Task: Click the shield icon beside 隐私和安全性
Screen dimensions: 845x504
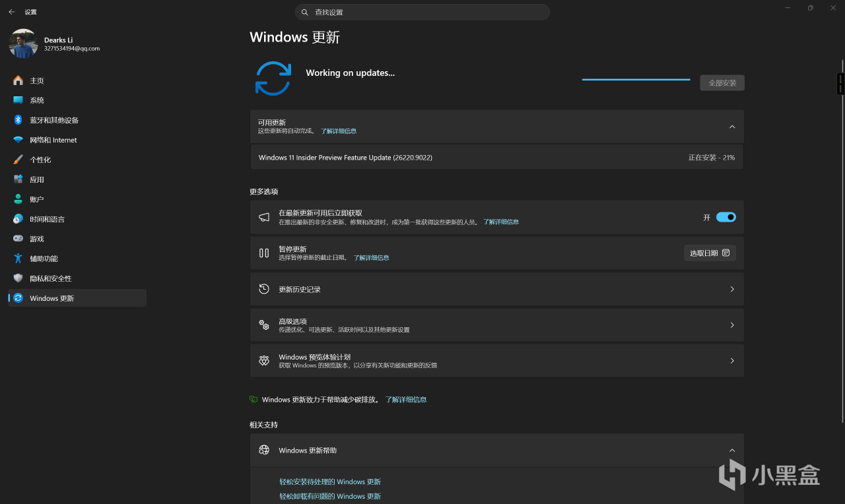Action: tap(18, 278)
